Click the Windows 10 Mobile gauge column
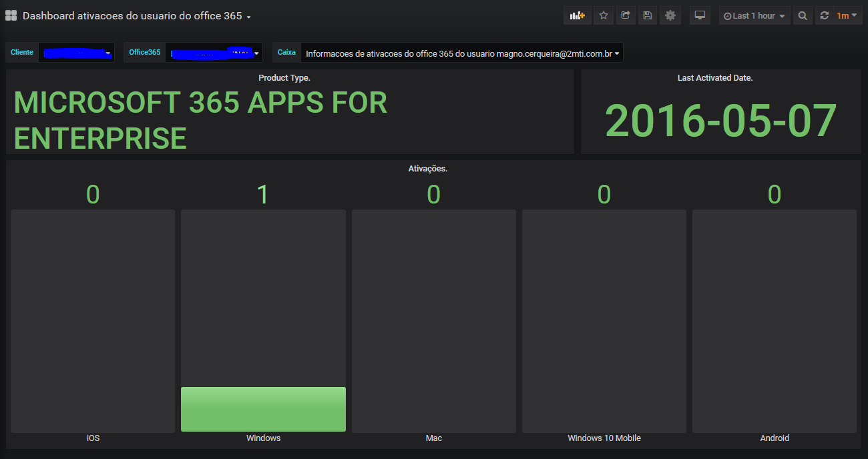This screenshot has height=459, width=868. [604, 321]
